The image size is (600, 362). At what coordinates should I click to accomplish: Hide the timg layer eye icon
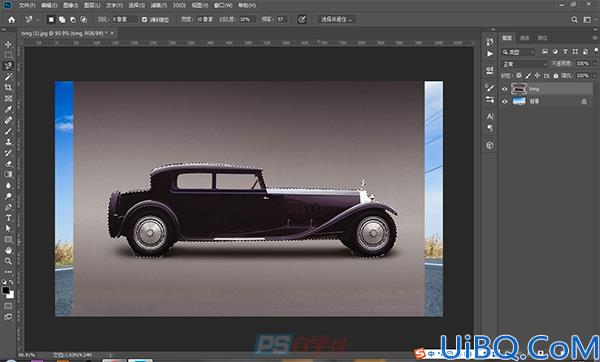[x=505, y=89]
